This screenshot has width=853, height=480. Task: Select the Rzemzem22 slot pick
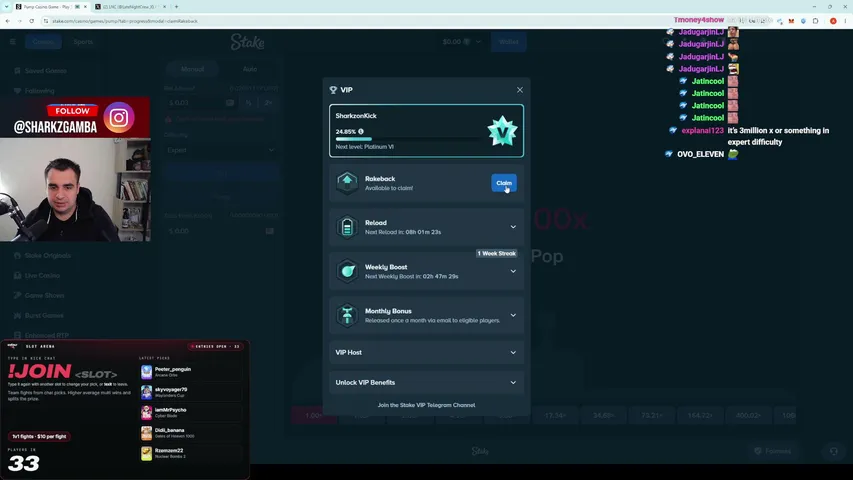[x=189, y=453]
